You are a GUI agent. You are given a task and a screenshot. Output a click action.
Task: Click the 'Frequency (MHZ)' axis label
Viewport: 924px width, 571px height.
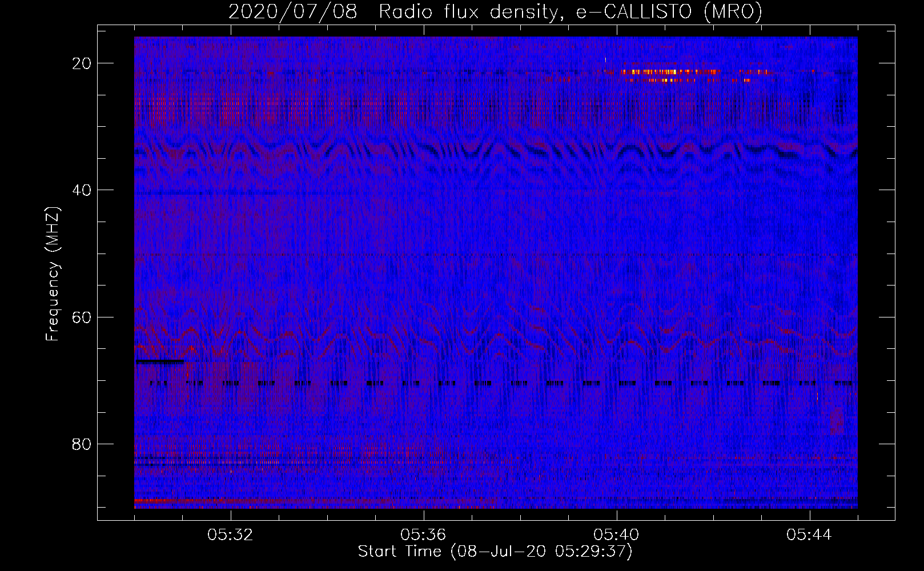pyautogui.click(x=53, y=274)
